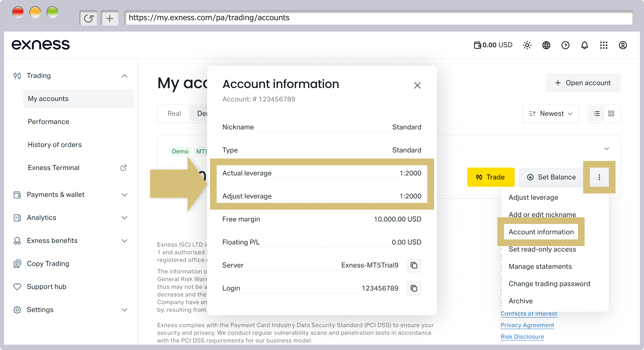
Task: Switch to grid view layout
Action: coord(611,114)
